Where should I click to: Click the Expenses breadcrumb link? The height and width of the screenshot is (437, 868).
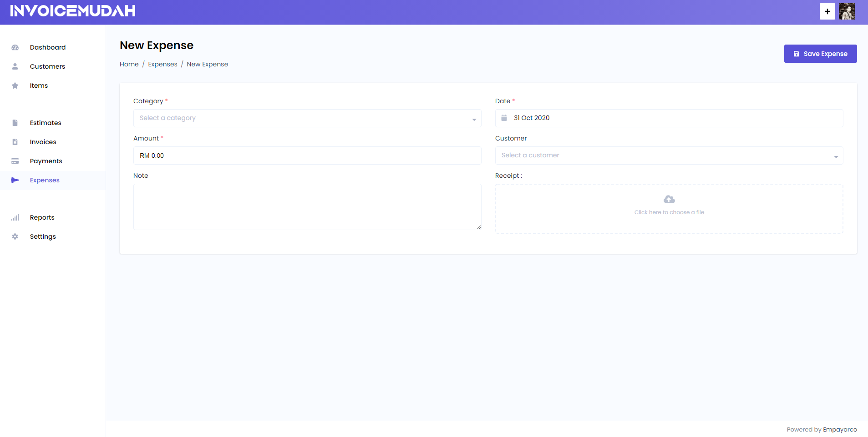click(162, 64)
